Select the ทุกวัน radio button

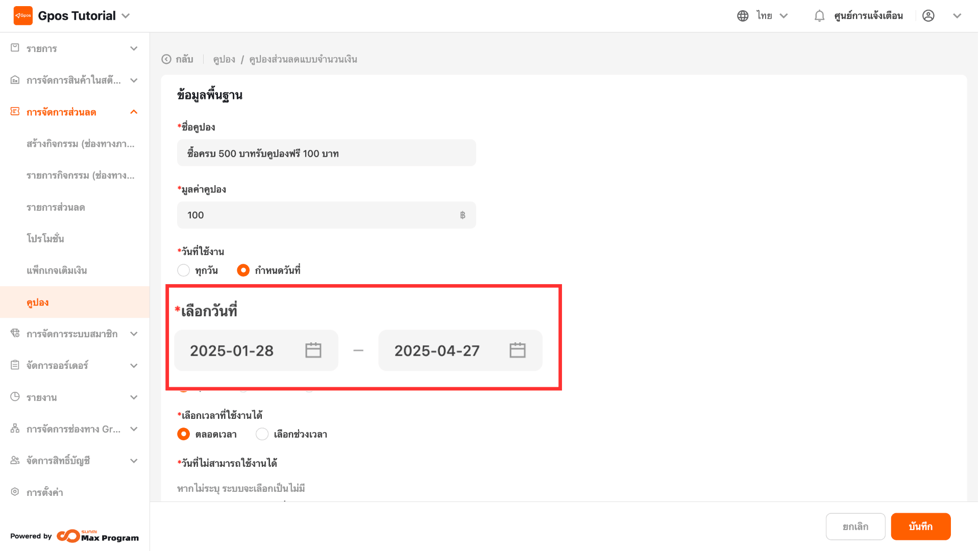183,270
